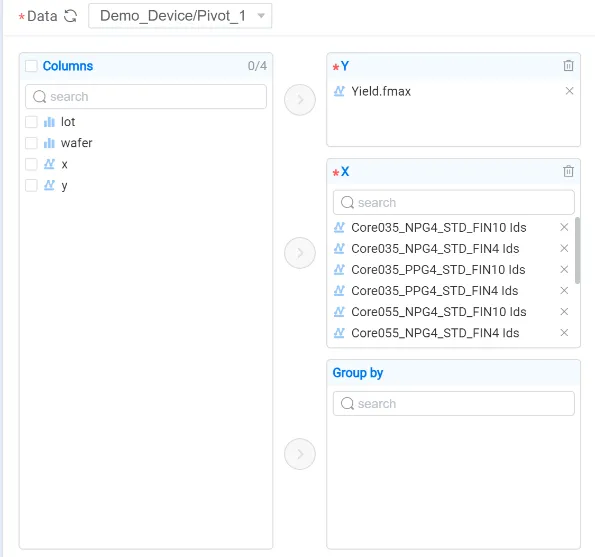The width and height of the screenshot is (595, 557).
Task: Select the Core055_NPG4_STD_FIN10 Ids item
Action: coord(438,312)
